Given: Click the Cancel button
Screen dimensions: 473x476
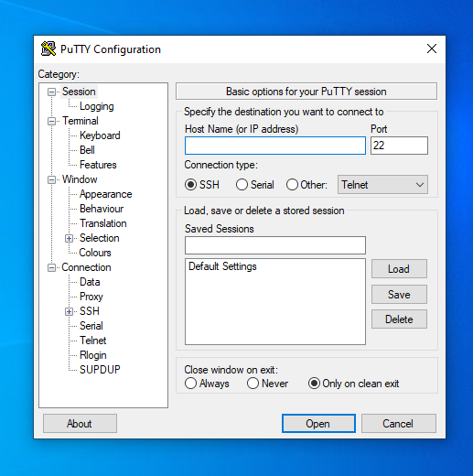Looking at the screenshot, I should (x=399, y=424).
